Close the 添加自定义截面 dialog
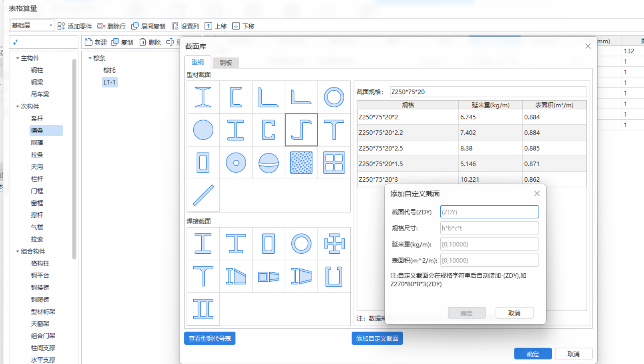This screenshot has height=364, width=644. [537, 194]
